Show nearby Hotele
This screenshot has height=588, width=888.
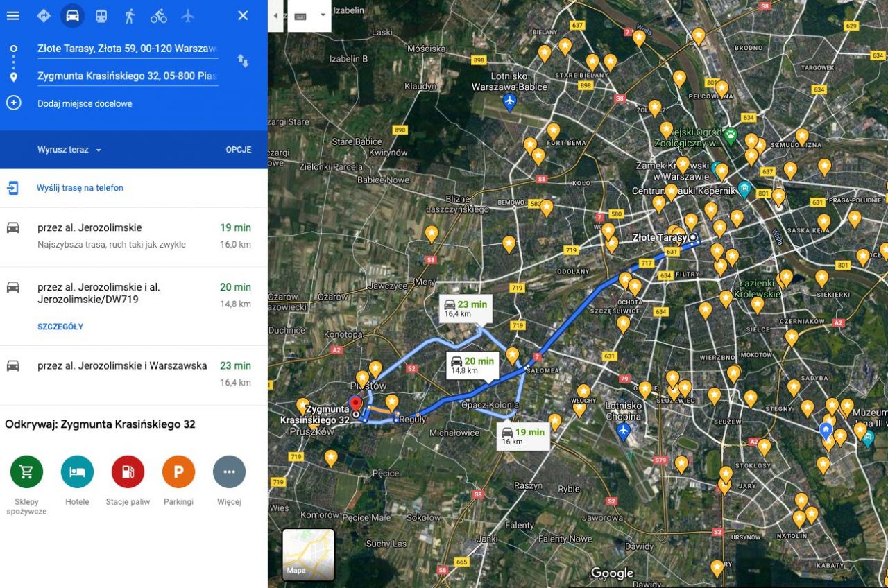point(76,472)
